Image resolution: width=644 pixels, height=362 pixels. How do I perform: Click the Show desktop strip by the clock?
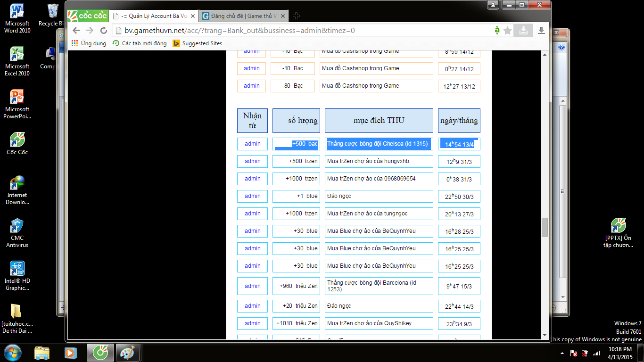click(641, 353)
